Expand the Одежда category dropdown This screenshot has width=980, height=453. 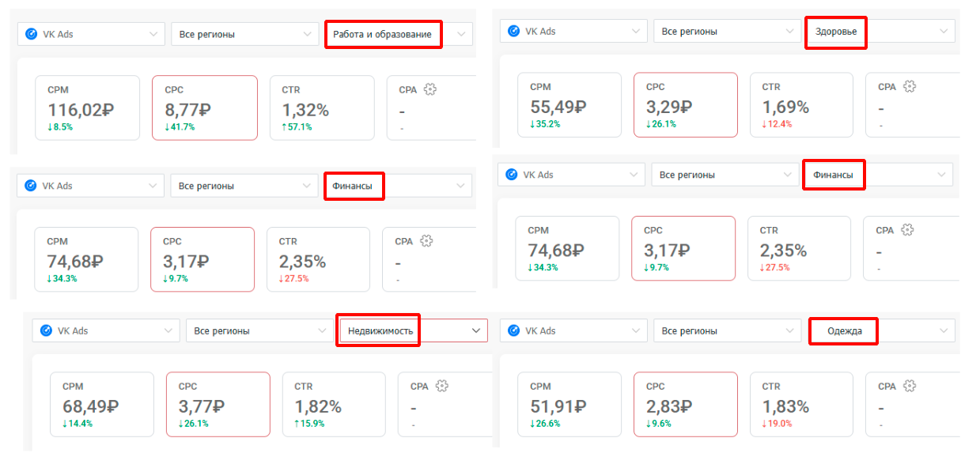(x=882, y=330)
